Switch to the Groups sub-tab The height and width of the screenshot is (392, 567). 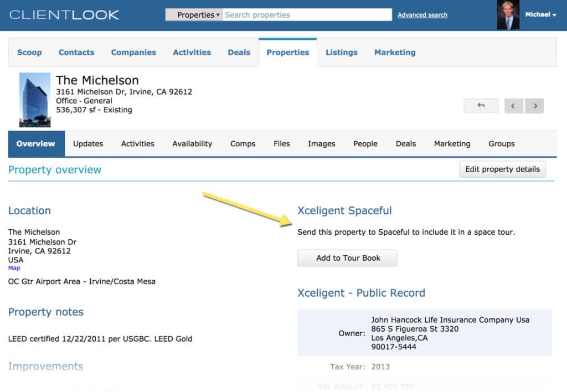501,143
